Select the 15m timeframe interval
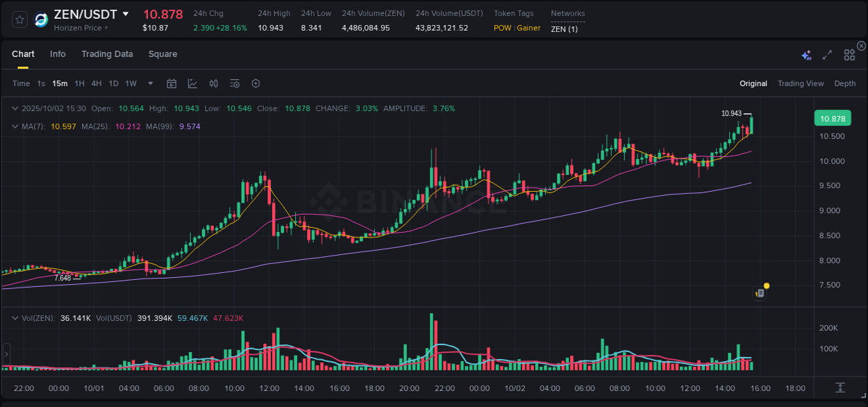The height and width of the screenshot is (407, 868). click(x=59, y=83)
